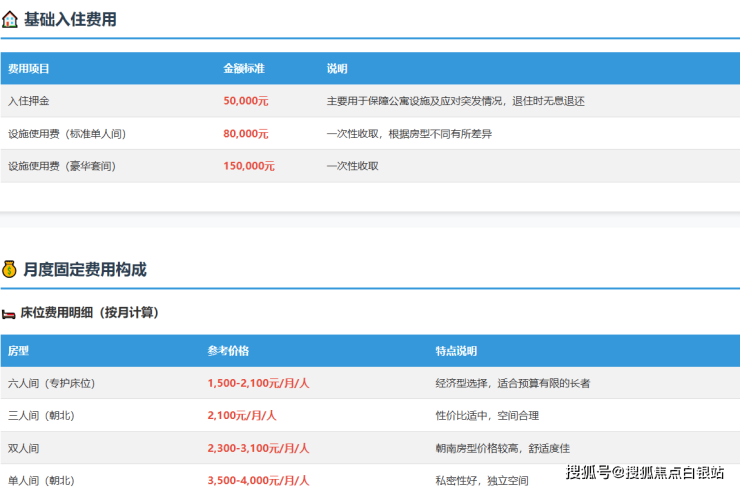Select the 单人间（朝北）room type row
The image size is (740, 488).
[41, 480]
